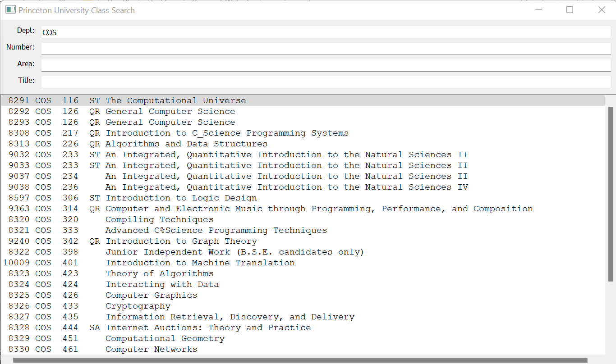Select Introduction to Graph Theory row

[x=303, y=241]
